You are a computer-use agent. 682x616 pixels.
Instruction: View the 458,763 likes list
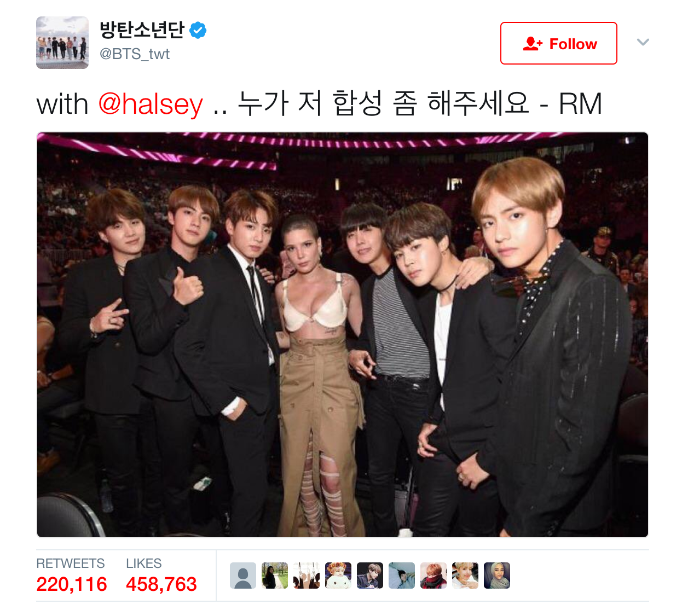click(x=161, y=576)
